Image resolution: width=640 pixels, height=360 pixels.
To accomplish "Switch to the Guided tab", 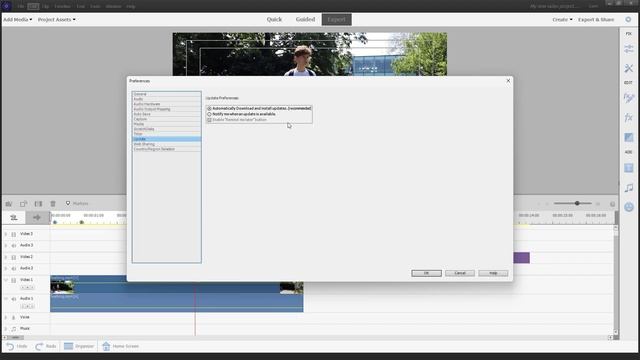I will coord(305,19).
